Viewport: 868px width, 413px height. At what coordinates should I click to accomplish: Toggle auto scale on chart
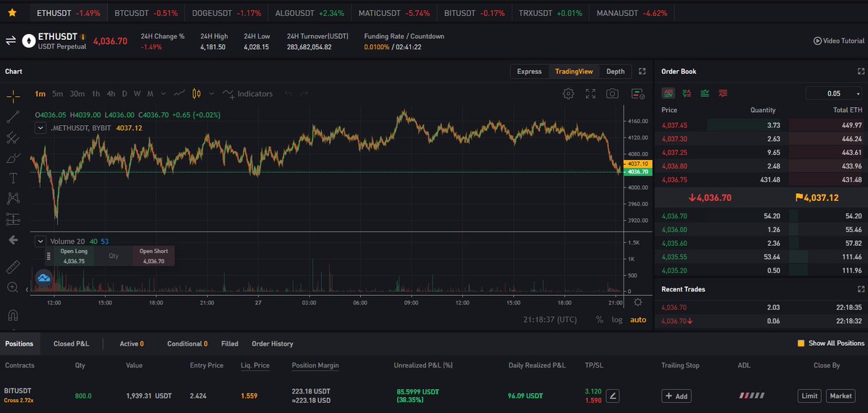pos(638,319)
